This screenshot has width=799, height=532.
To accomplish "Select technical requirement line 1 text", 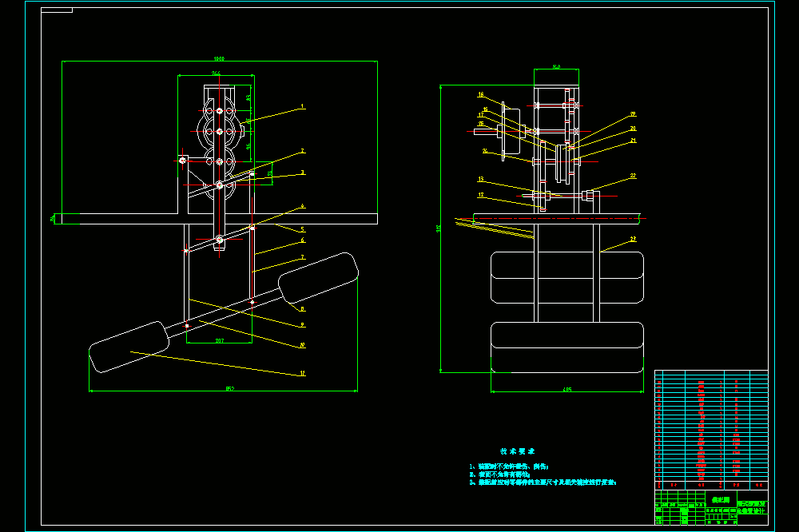I will tap(508, 466).
